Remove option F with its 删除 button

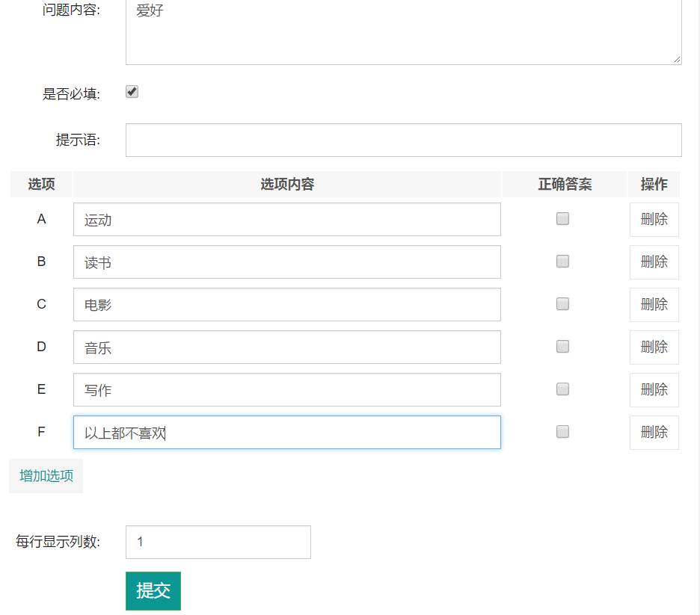click(x=654, y=433)
